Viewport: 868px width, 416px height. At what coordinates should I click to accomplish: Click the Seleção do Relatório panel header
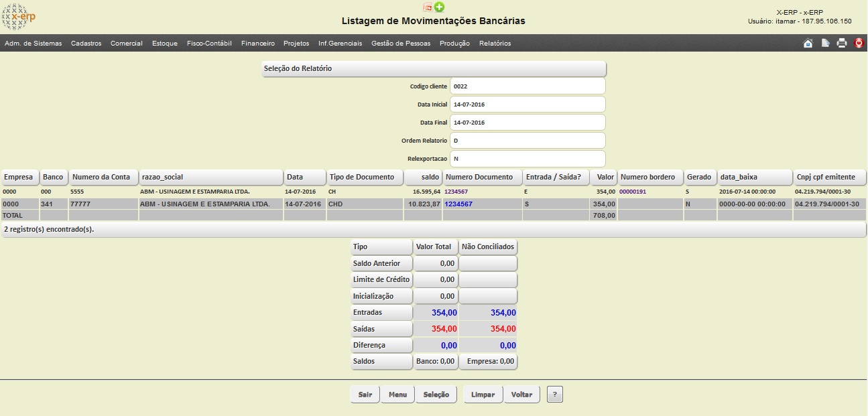pos(434,69)
